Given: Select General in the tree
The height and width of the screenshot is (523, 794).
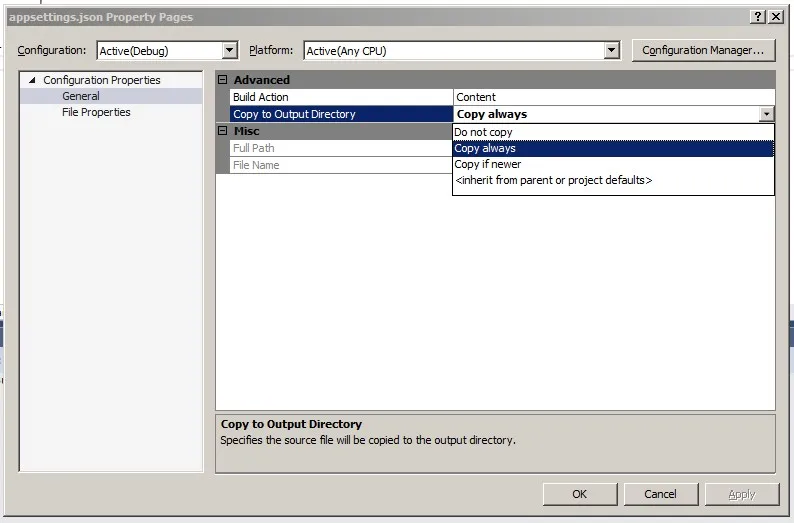Looking at the screenshot, I should (x=81, y=96).
